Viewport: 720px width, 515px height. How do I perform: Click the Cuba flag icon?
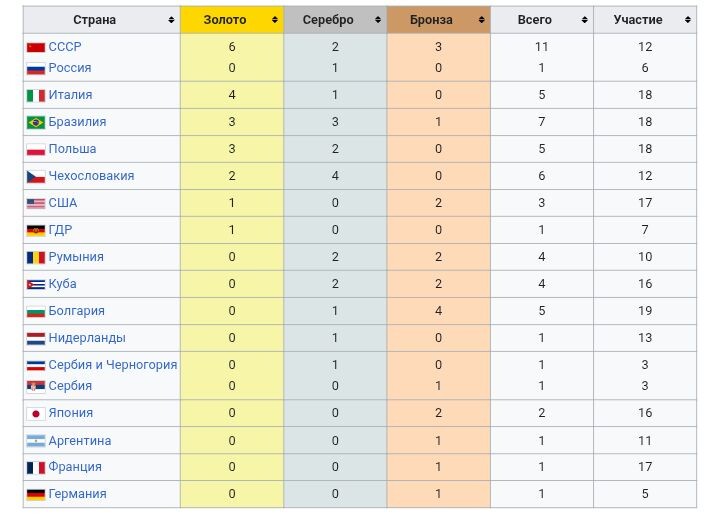[36, 284]
